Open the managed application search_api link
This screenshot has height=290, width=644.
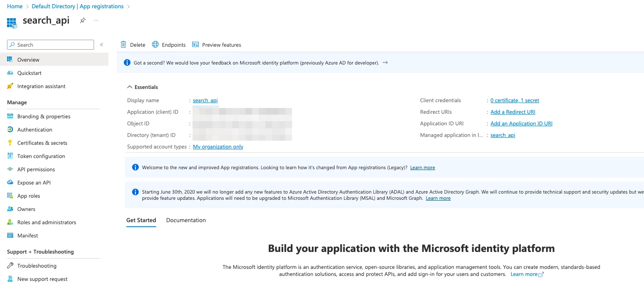(503, 135)
